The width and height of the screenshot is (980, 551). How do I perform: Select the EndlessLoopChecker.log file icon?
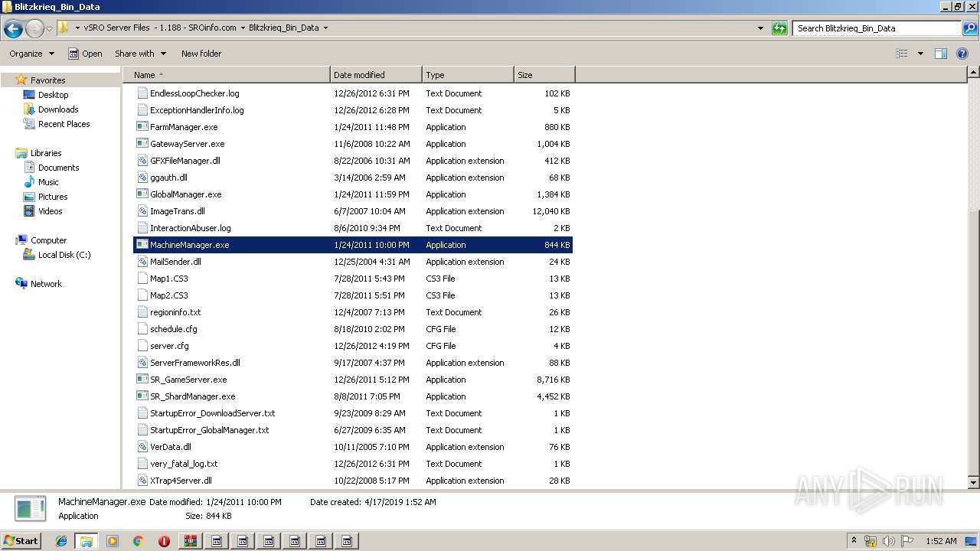pyautogui.click(x=142, y=93)
